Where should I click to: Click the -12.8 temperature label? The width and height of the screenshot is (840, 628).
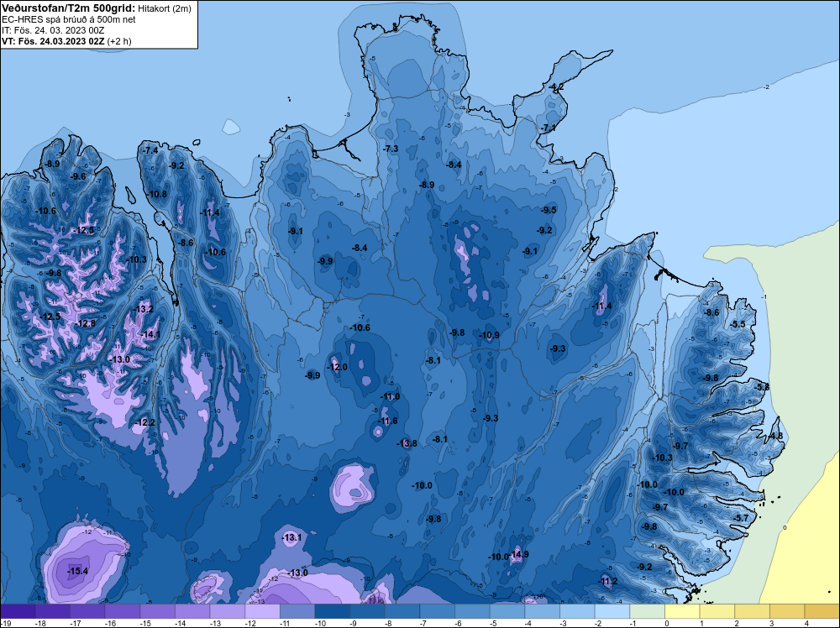click(x=85, y=323)
